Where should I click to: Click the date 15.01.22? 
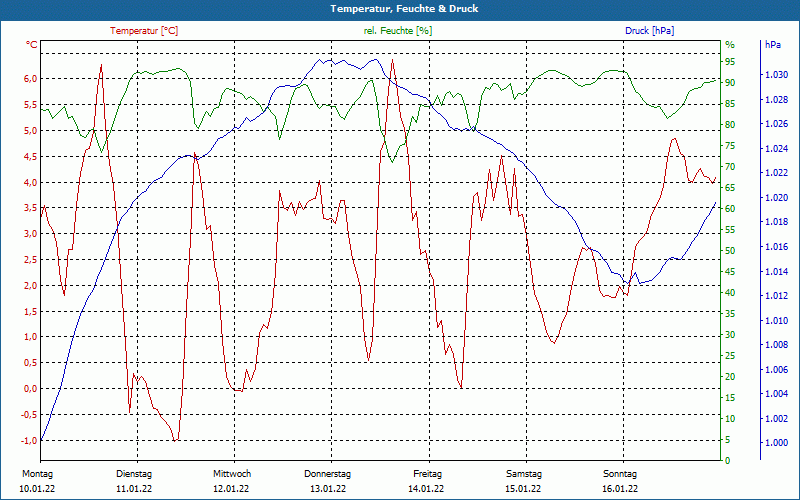click(523, 489)
